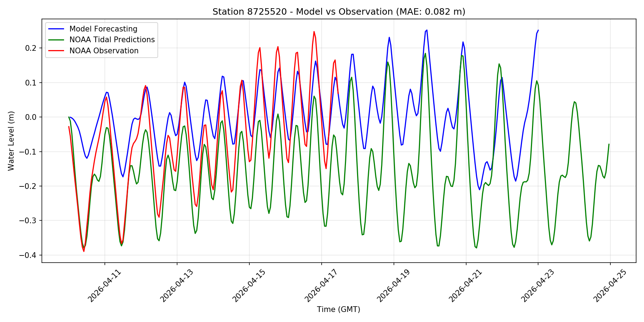644x322 pixels.
Task: Click the red line swatch in the legend
Action: click(57, 51)
